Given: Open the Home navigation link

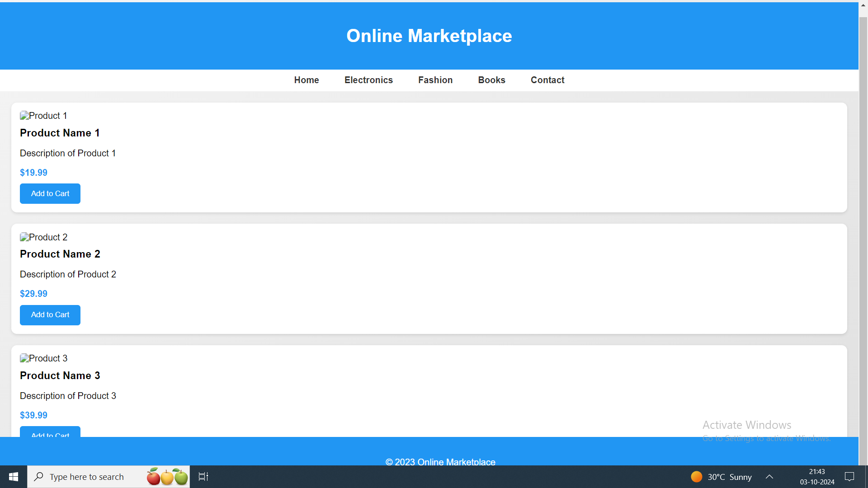Looking at the screenshot, I should (307, 80).
